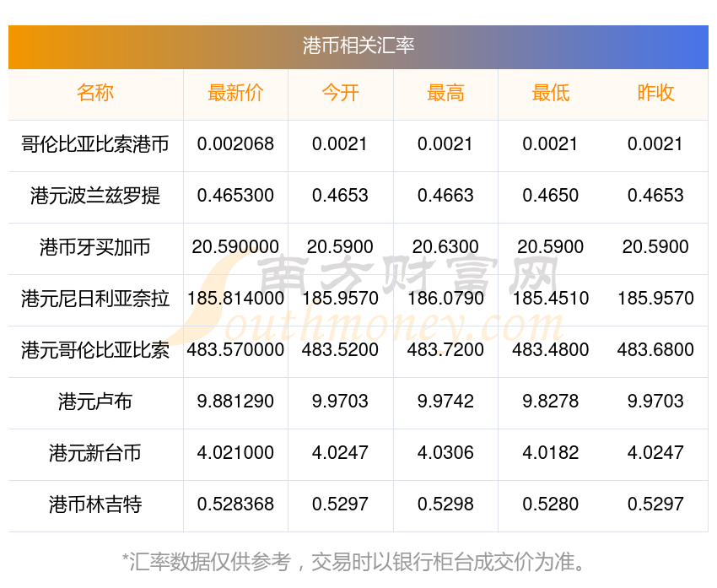The image size is (717, 588).
Task: Click the 最低 column header
Action: (x=550, y=94)
